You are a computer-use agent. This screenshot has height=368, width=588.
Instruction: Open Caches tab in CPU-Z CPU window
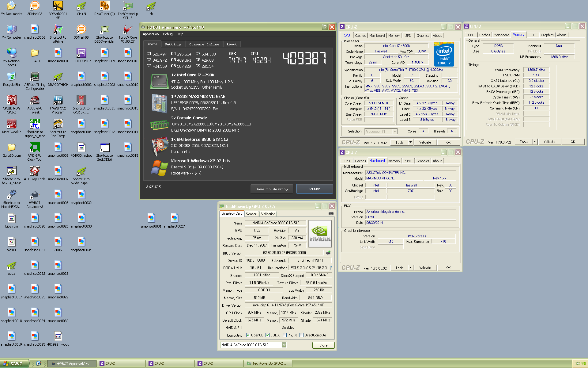pos(360,36)
